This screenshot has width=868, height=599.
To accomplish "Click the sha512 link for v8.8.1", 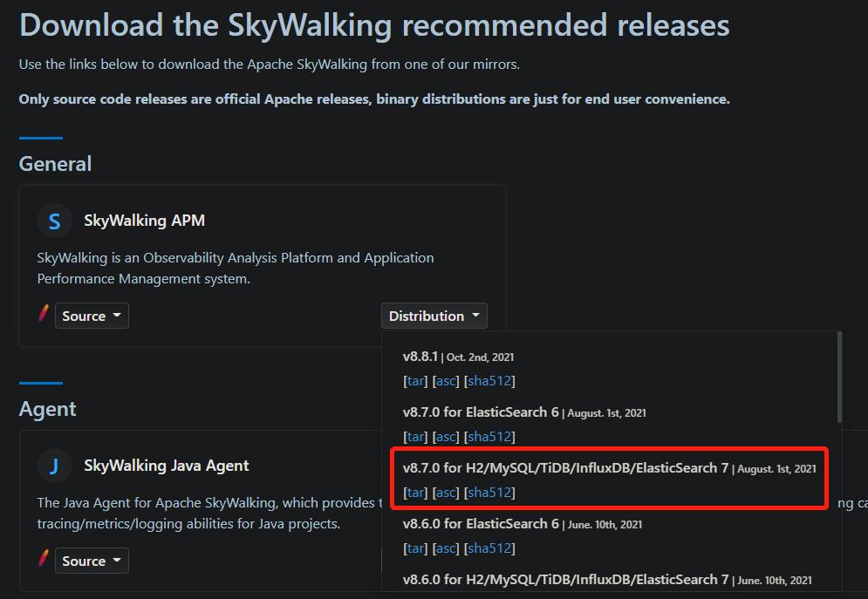I will [x=489, y=380].
